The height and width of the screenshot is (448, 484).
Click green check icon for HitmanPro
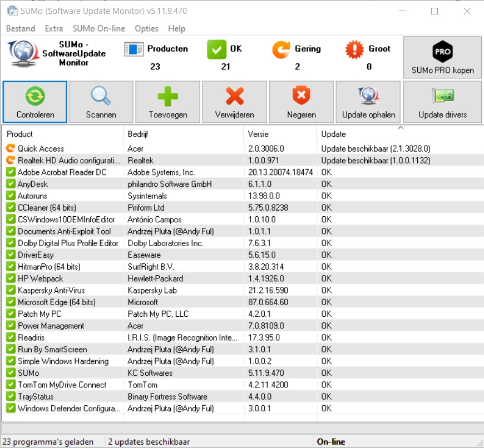(x=11, y=266)
